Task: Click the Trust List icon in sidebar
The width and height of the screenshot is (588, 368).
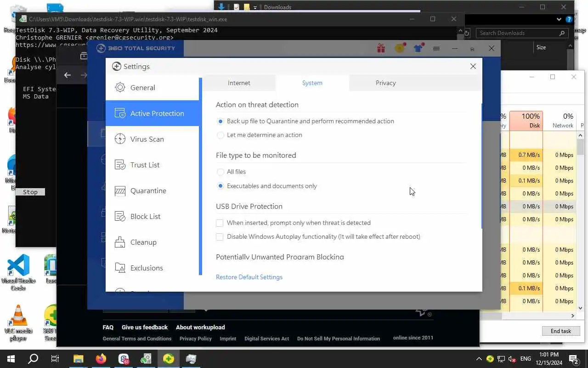Action: tap(120, 165)
